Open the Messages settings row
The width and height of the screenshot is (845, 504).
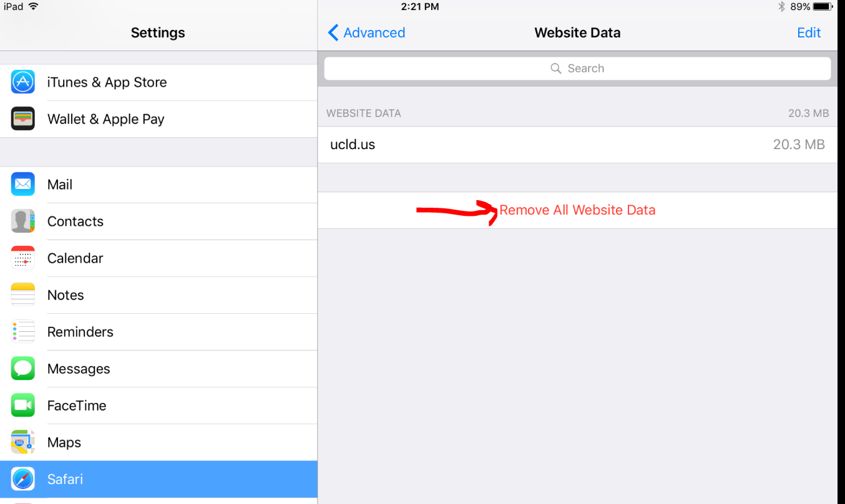(159, 369)
